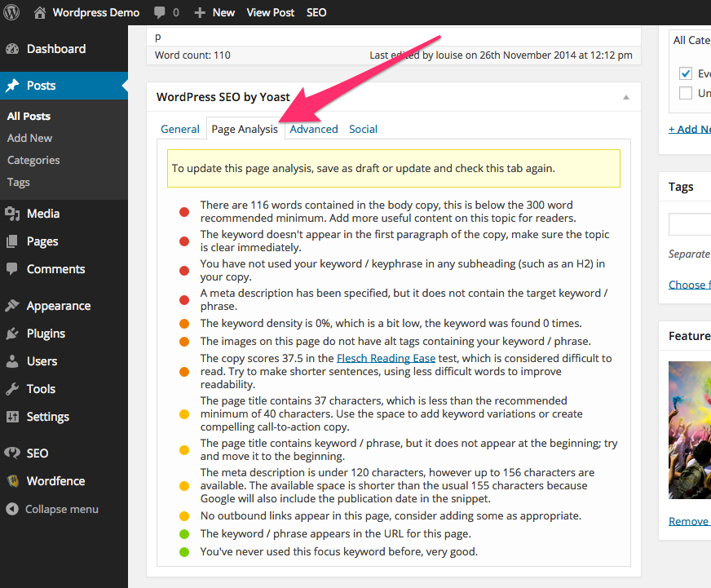Viewport: 711px width, 588px height.
Task: Click the Tags input field
Action: [x=690, y=224]
